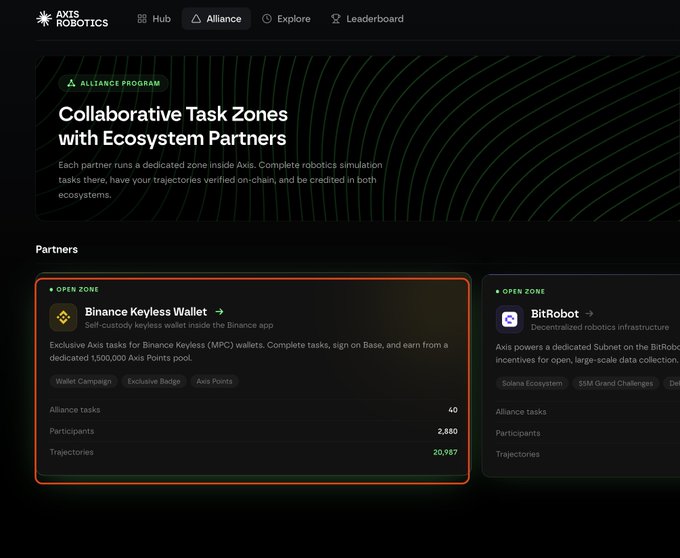Click the Hub grid icon
The height and width of the screenshot is (558, 680).
point(142,19)
